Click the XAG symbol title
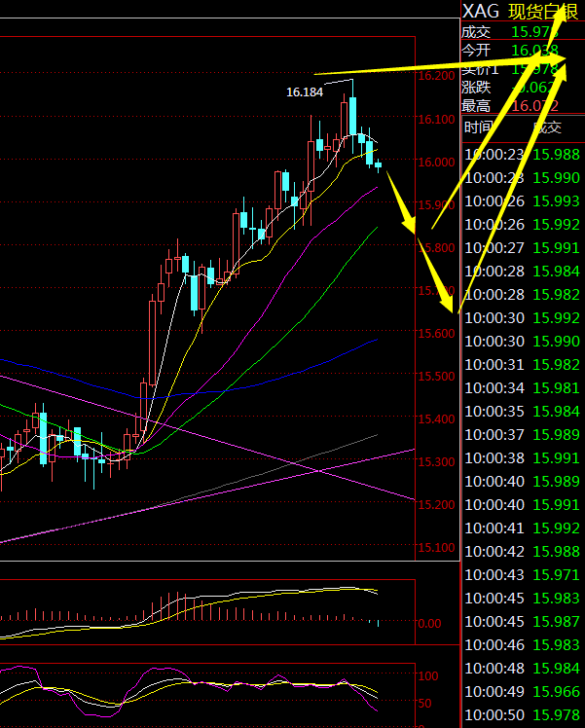The height and width of the screenshot is (728, 585). point(481,11)
